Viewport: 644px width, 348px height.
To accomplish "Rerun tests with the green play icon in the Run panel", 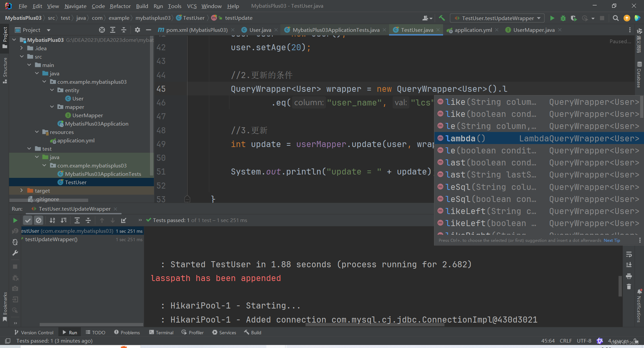I will click(x=15, y=220).
